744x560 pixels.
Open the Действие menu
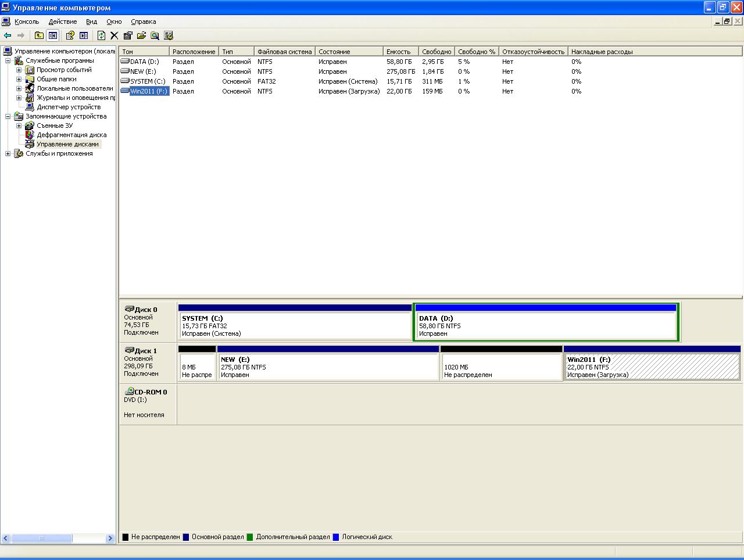[62, 21]
